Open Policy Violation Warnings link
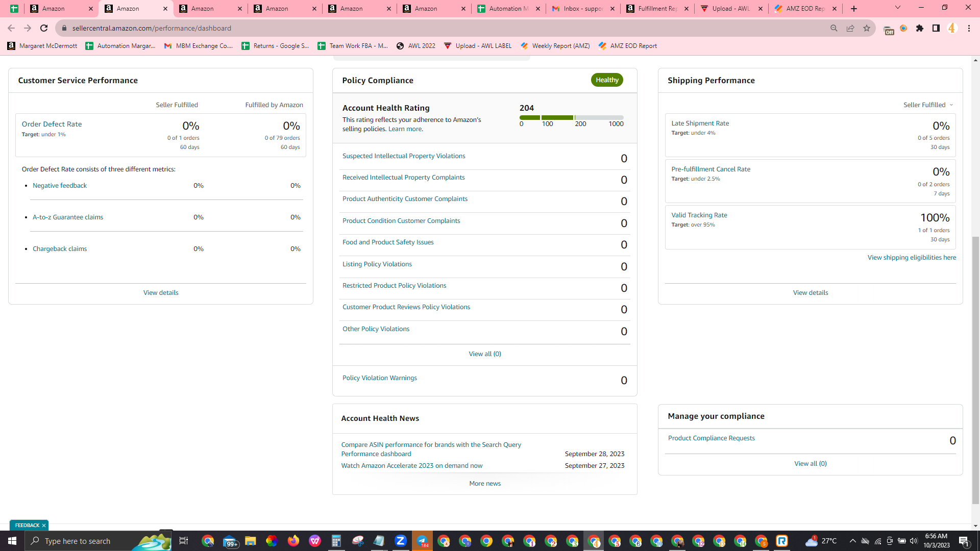Viewport: 980px width, 551px height. tap(380, 378)
